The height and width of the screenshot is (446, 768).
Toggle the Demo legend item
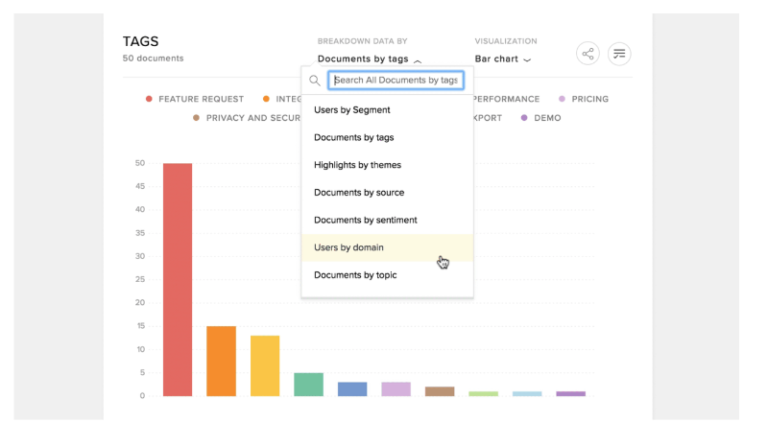(541, 118)
